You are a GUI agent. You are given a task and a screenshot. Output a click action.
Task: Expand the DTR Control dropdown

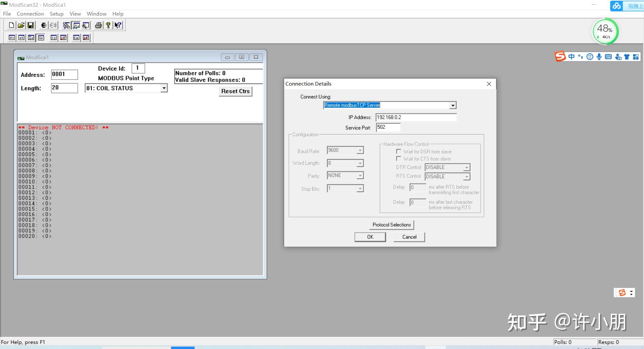467,167
